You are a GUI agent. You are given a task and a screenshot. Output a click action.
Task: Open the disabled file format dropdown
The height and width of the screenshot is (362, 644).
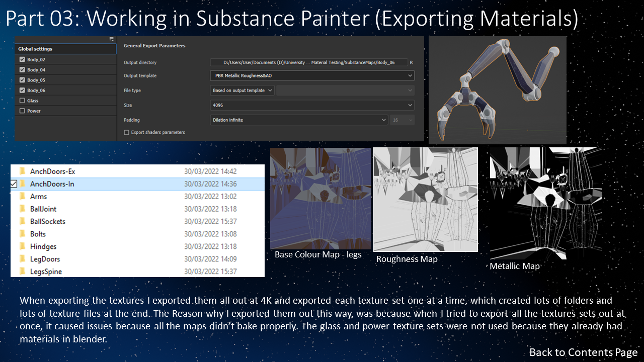[x=345, y=90]
